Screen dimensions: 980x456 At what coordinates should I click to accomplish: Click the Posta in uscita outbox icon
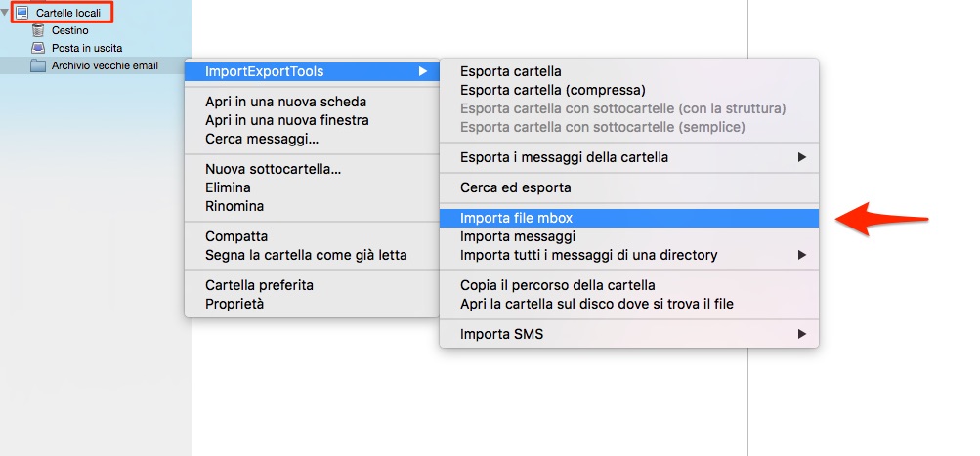[x=38, y=48]
